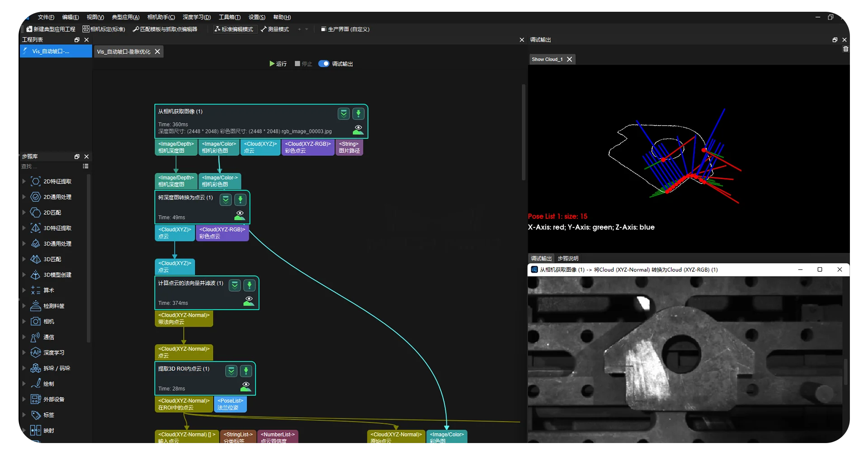Click the 查找 search field in step library
Image resolution: width=868 pixels, height=453 pixels.
50,166
